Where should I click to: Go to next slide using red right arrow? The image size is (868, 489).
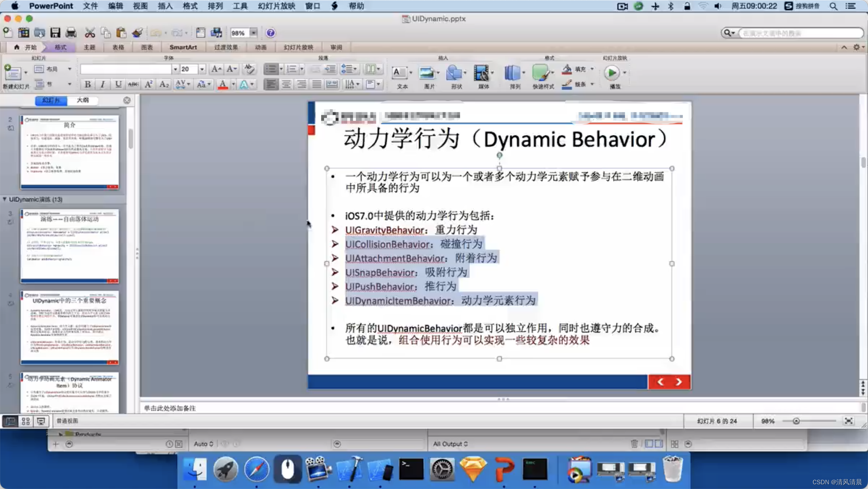(679, 382)
